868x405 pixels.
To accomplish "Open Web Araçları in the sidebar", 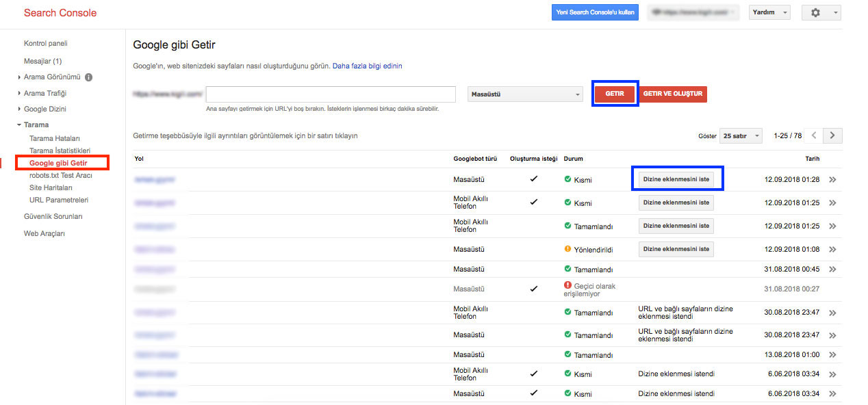I will click(44, 233).
